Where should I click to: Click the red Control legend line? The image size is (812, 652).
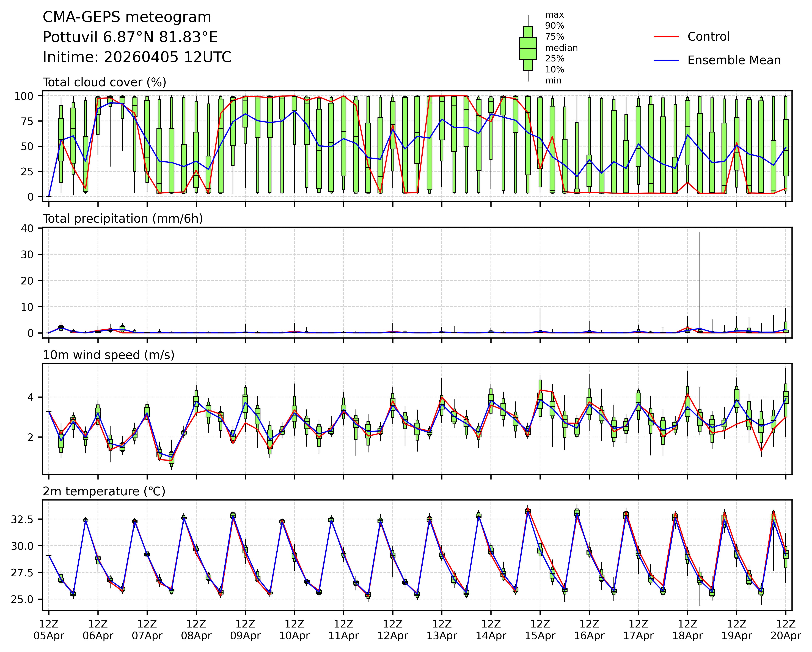[x=666, y=37]
